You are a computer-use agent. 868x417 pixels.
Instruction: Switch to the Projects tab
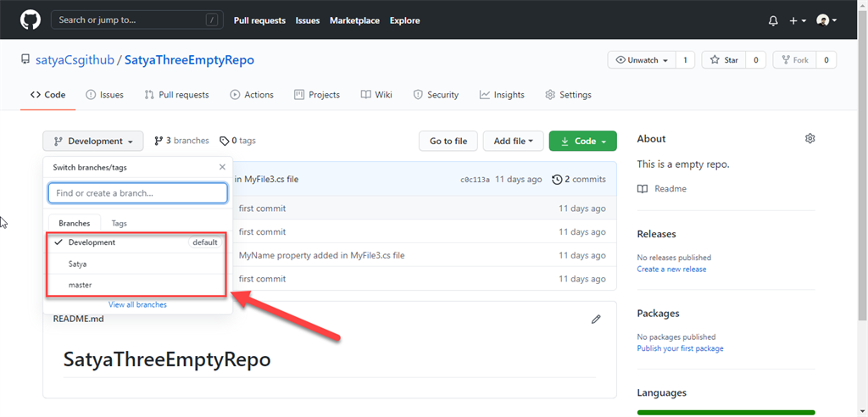317,95
